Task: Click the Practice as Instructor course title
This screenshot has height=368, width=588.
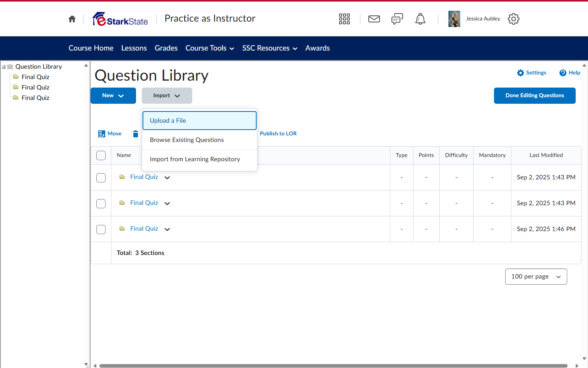Action: pyautogui.click(x=210, y=19)
